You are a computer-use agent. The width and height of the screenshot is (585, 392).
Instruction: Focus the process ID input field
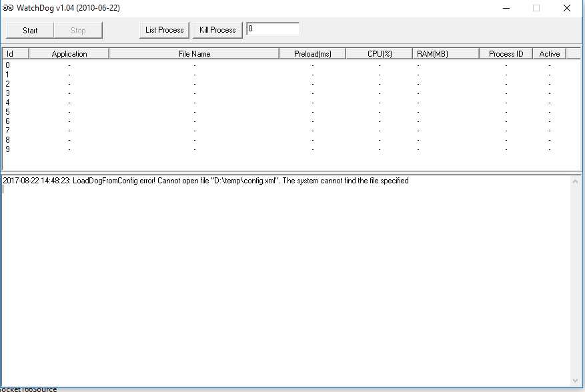pos(273,29)
